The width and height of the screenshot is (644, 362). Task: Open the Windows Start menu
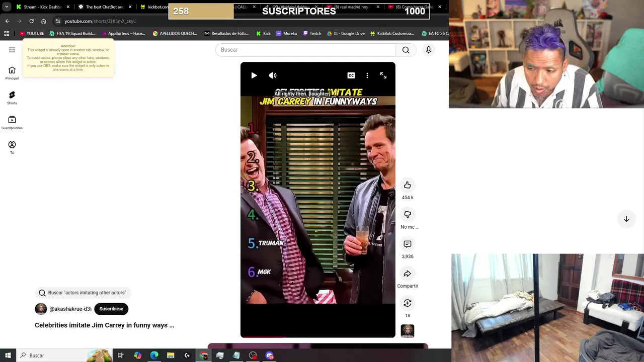click(8, 355)
